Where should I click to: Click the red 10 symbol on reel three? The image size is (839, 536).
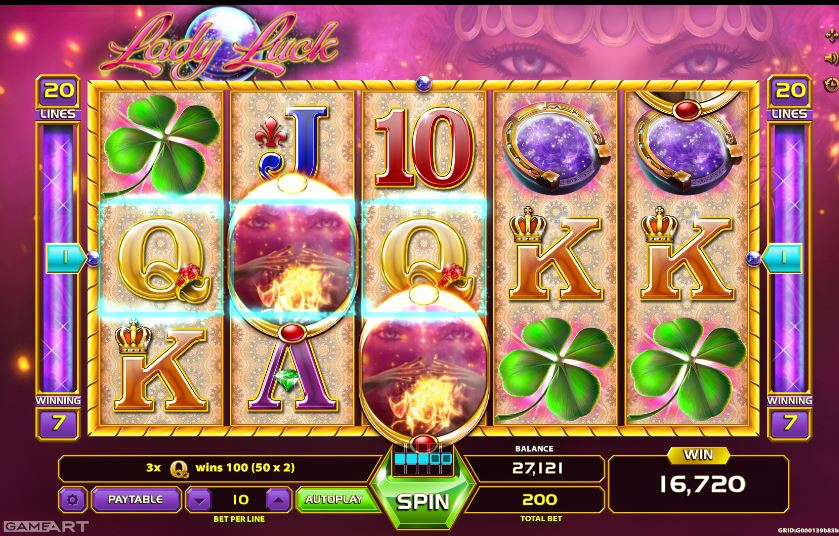tap(424, 147)
